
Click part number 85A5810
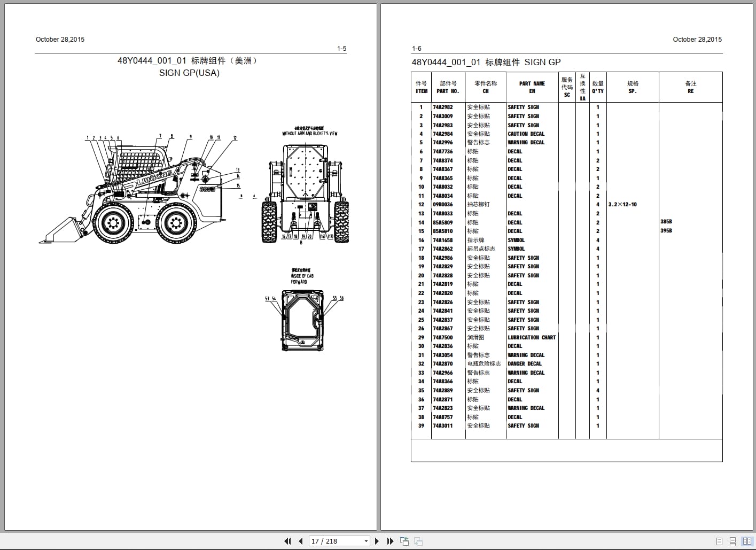click(x=442, y=231)
